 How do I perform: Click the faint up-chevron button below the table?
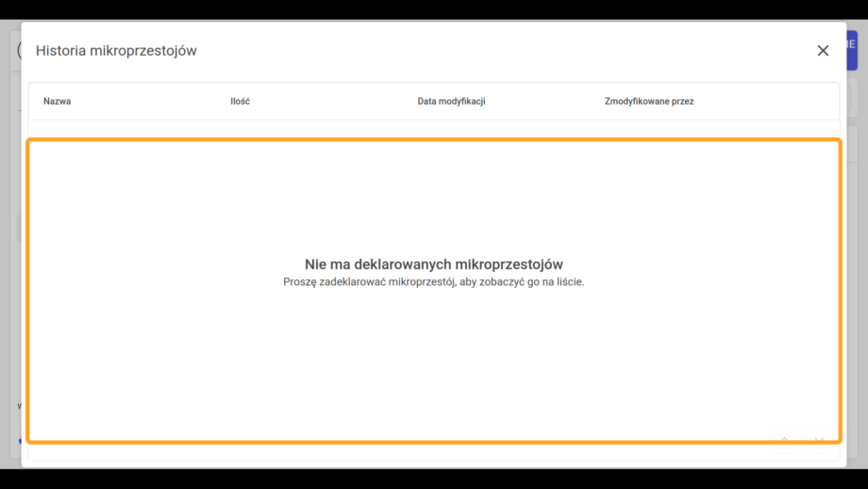point(785,440)
